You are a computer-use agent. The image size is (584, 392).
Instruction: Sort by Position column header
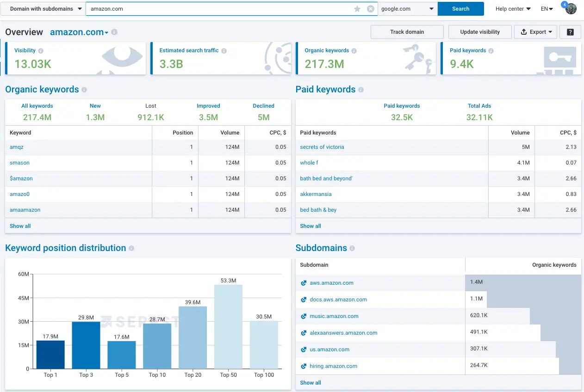183,133
